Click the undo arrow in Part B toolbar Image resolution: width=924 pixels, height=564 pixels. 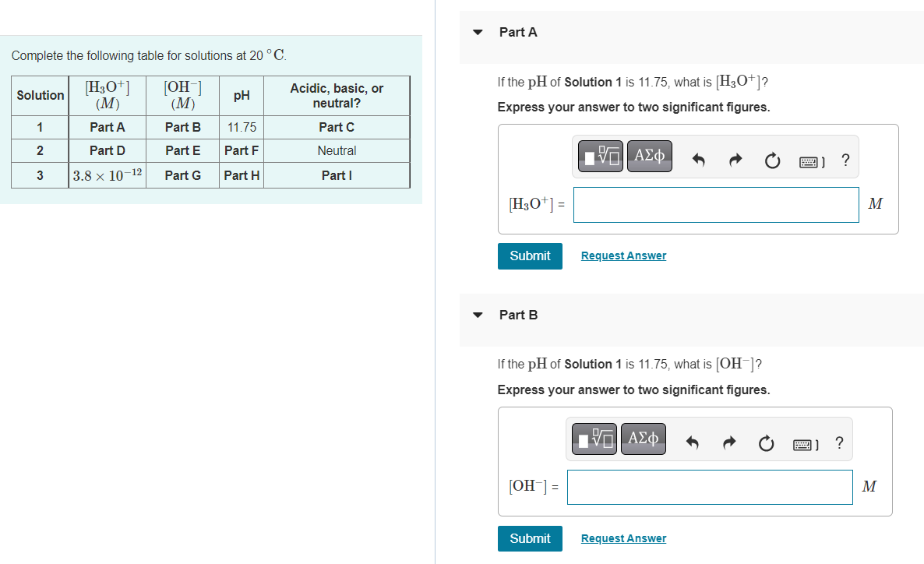[693, 440]
